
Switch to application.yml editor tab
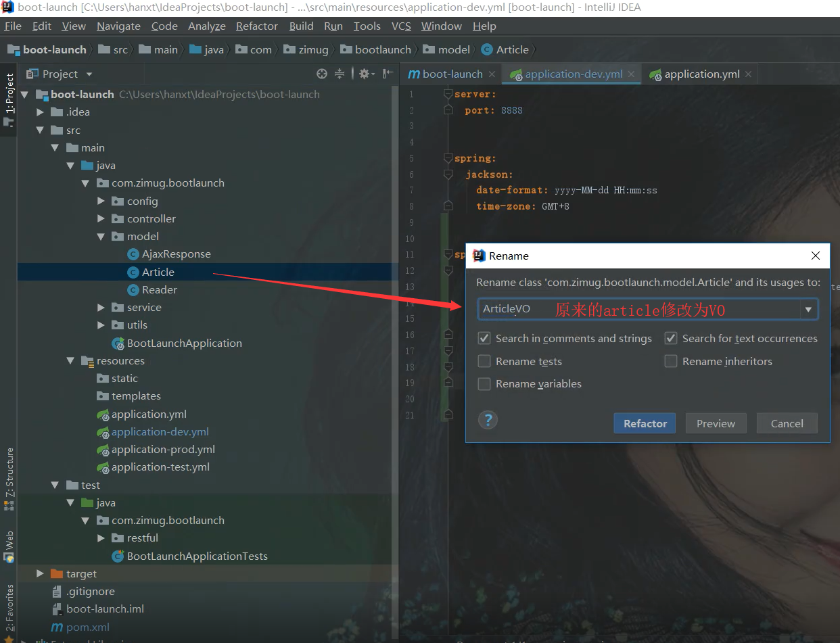point(702,74)
